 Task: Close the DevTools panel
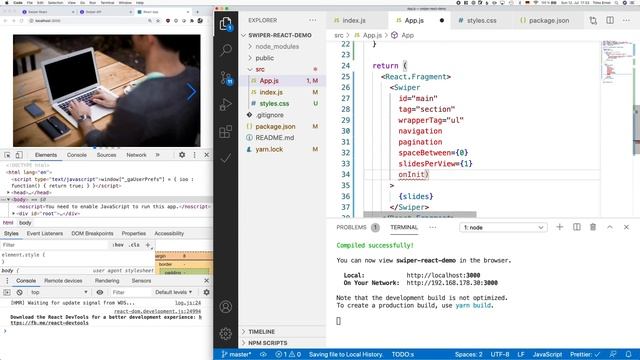[x=207, y=155]
